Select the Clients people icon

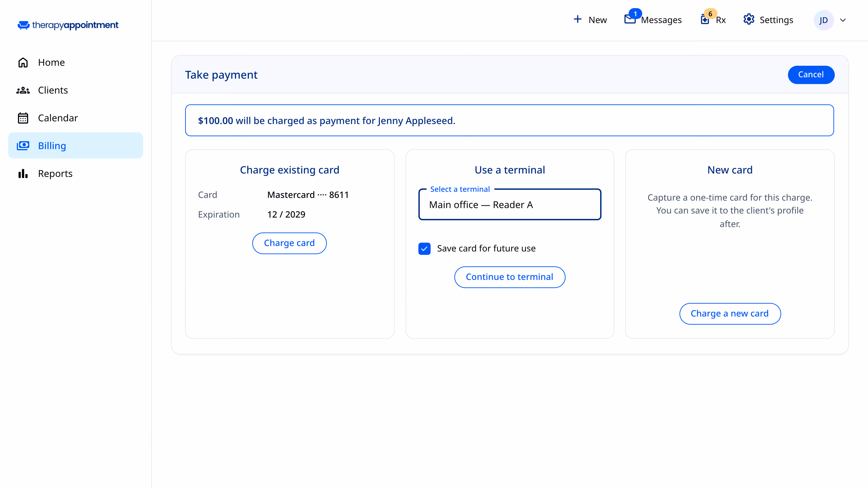point(23,90)
